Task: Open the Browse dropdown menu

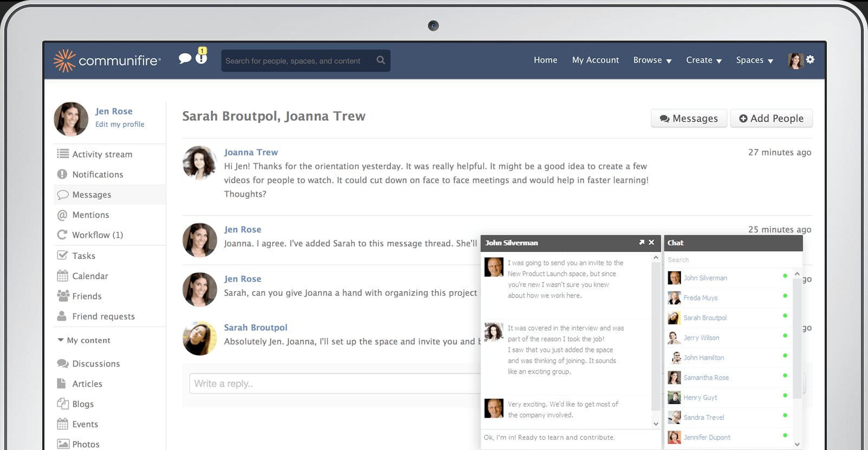Action: coord(652,60)
